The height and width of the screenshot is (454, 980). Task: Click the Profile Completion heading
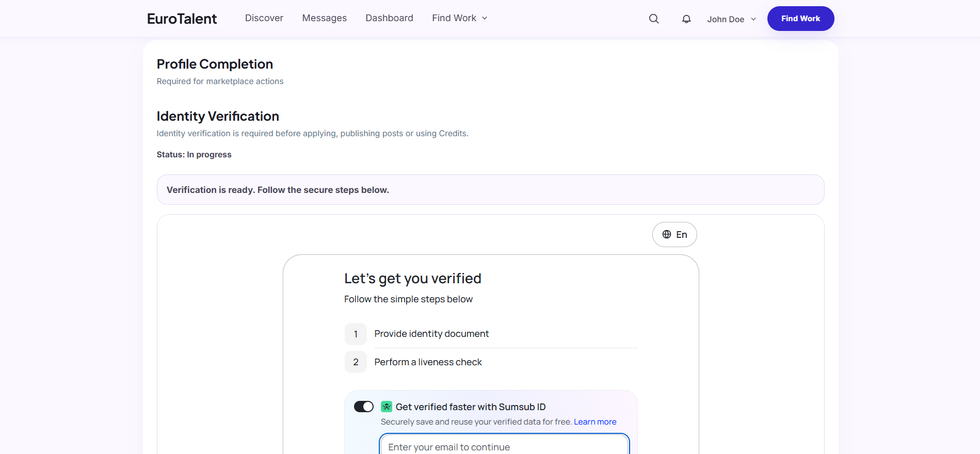[215, 64]
